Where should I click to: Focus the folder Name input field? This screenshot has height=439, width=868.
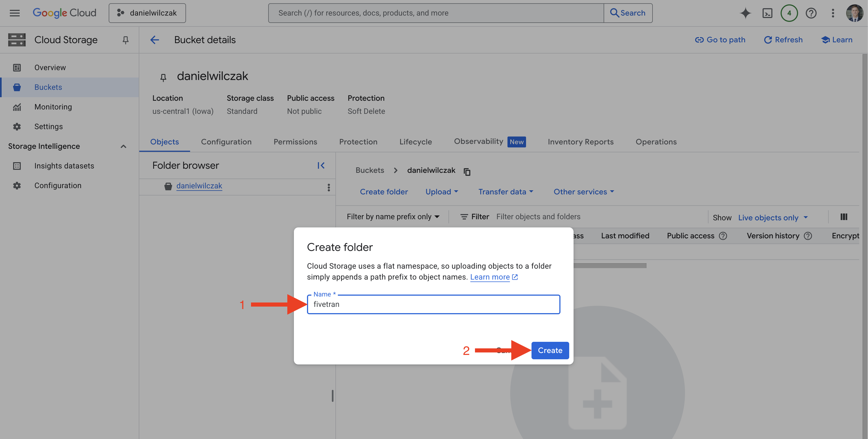point(433,304)
